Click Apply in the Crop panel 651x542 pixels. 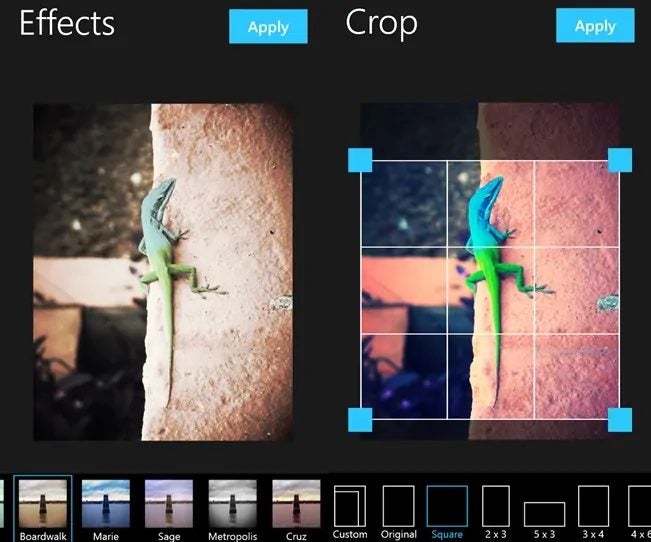595,26
